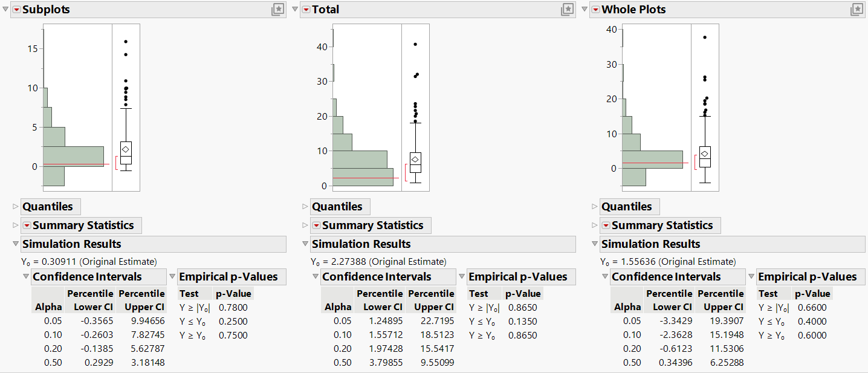Expand the Quantiles section under Subplots
This screenshot has width=868, height=373.
[15, 206]
